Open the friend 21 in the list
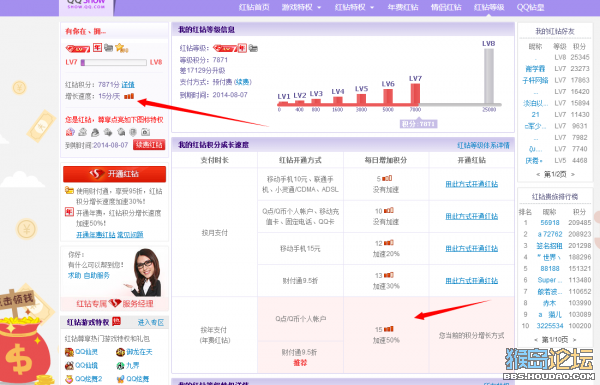 pyautogui.click(x=535, y=114)
